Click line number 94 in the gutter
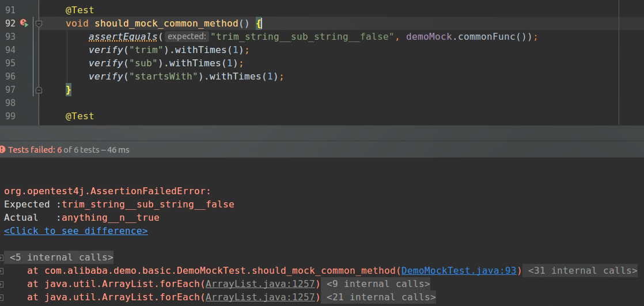 tap(10, 50)
